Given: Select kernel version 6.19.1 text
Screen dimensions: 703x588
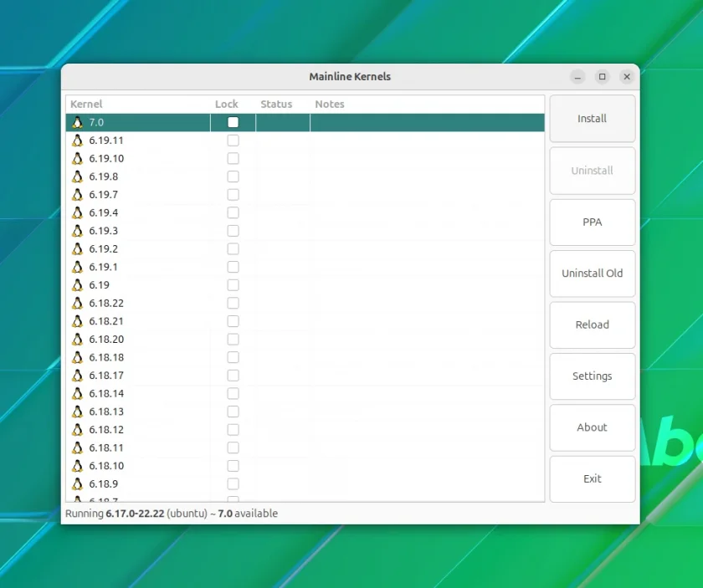Looking at the screenshot, I should point(103,267).
